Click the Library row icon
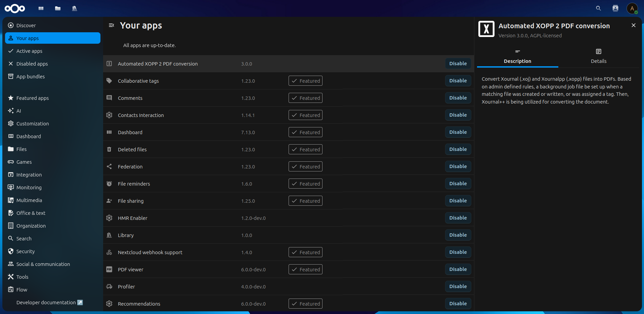The image size is (644, 314). [109, 235]
